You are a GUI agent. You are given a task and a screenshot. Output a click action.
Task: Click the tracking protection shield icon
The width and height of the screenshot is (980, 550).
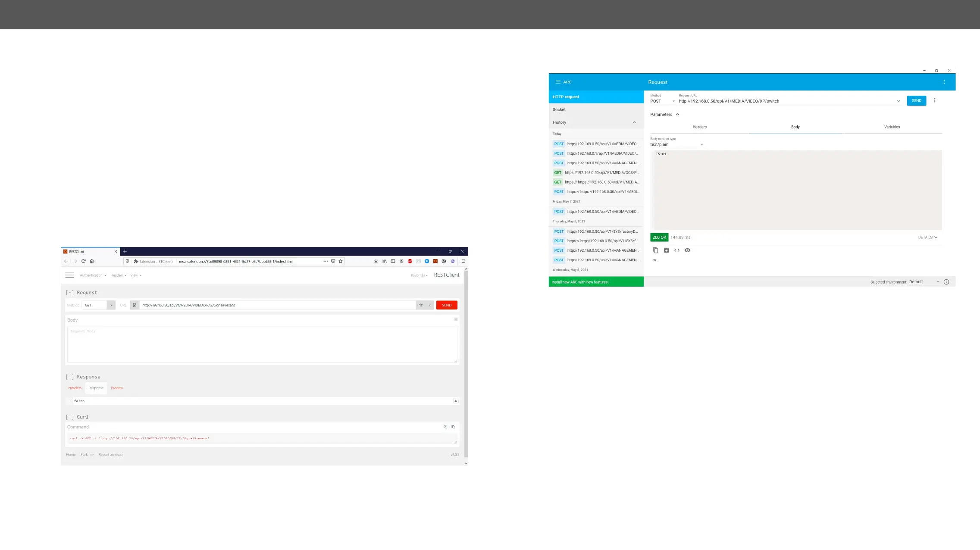point(127,261)
